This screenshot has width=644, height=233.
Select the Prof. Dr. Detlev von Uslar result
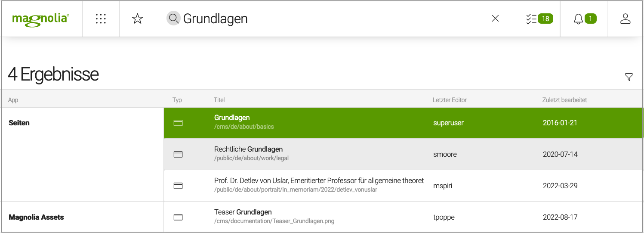click(319, 181)
